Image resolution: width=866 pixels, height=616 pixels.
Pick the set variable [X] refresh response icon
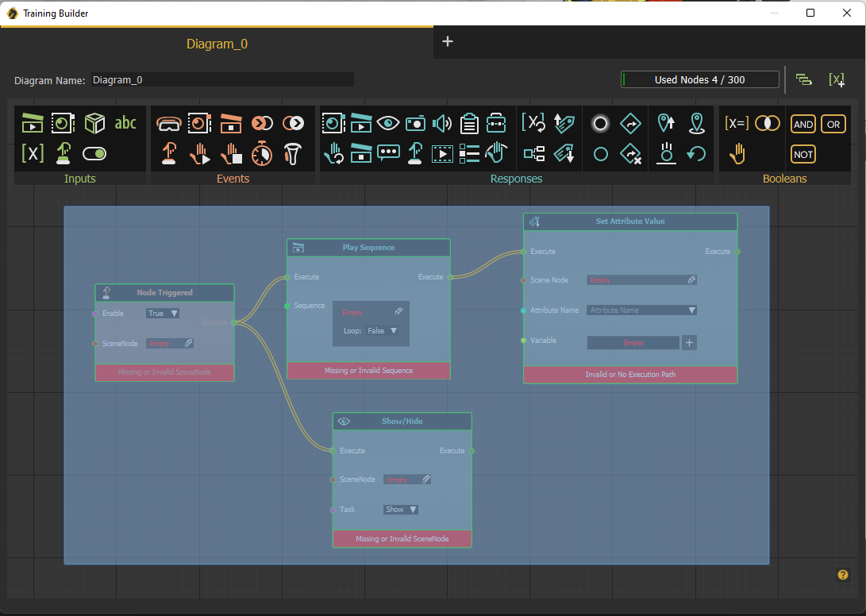[x=533, y=123]
